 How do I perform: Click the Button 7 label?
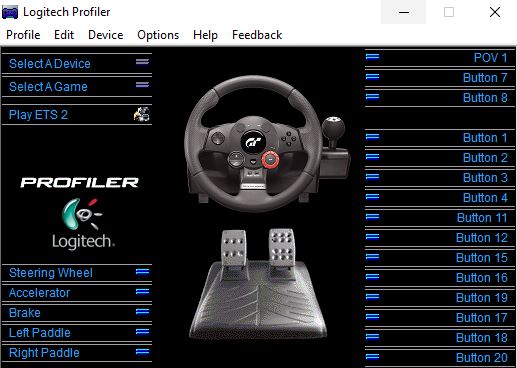(x=485, y=78)
